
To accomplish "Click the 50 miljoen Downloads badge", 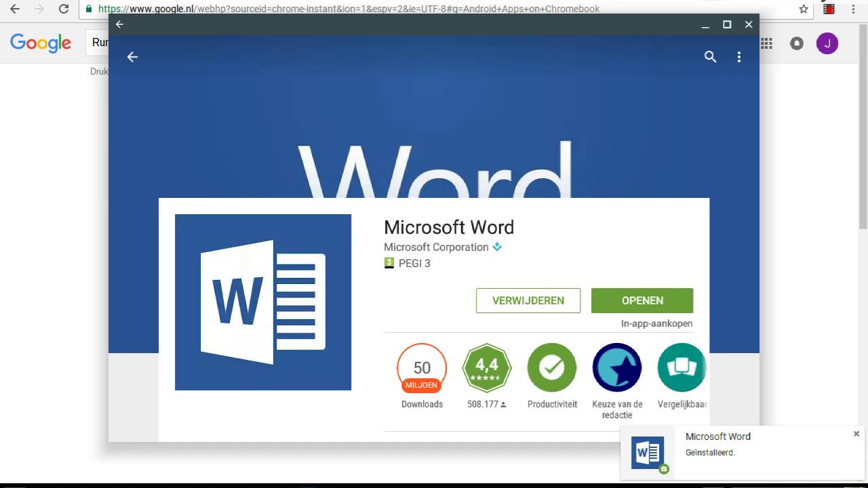I will (x=422, y=376).
